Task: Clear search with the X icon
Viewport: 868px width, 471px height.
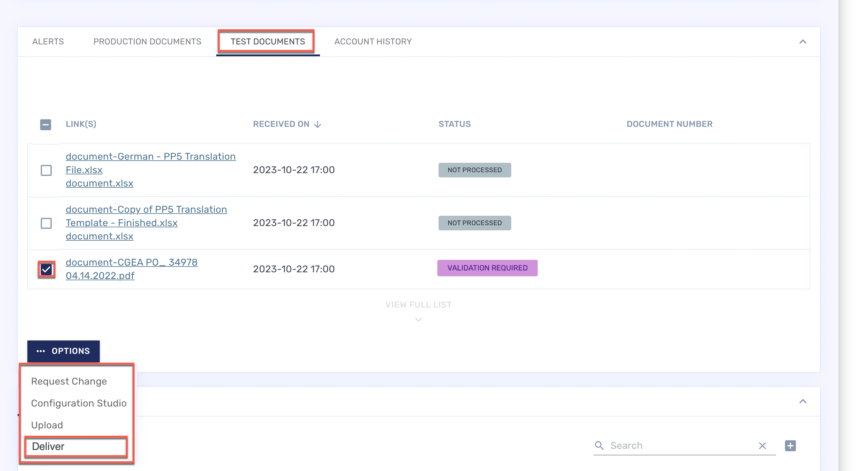Action: click(762, 446)
